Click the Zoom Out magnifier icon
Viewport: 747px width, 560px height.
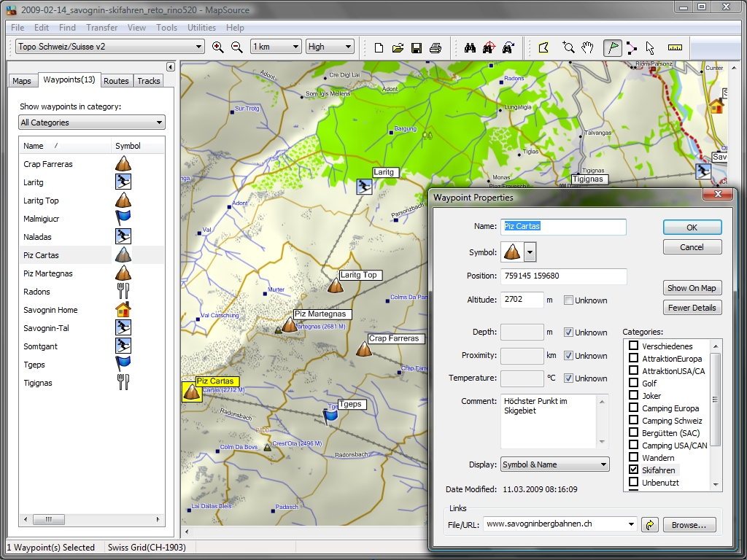pos(237,47)
